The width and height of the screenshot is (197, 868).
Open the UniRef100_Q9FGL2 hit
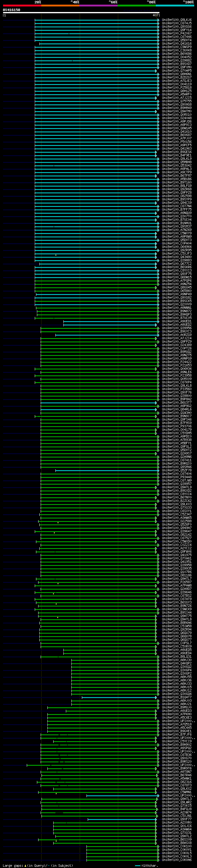[176, 446]
